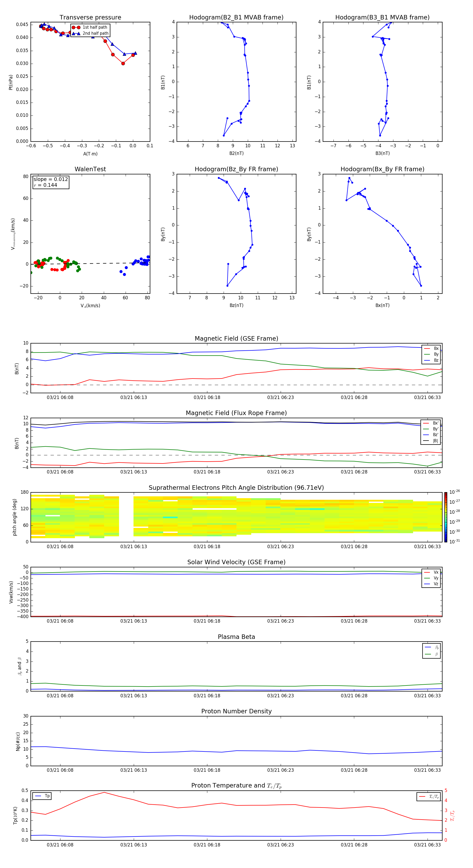Select the '1st half path' legend entry
The image size is (473, 868).
pyautogui.click(x=90, y=27)
